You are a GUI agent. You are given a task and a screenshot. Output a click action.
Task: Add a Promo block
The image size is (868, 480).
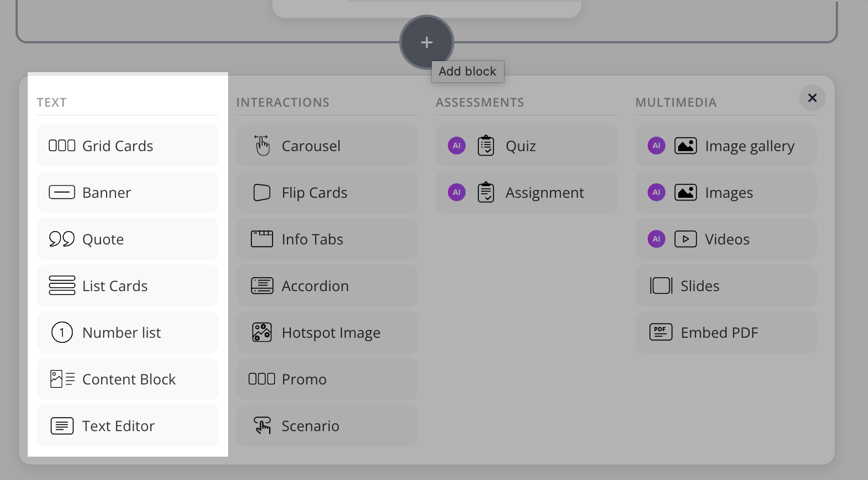point(327,379)
